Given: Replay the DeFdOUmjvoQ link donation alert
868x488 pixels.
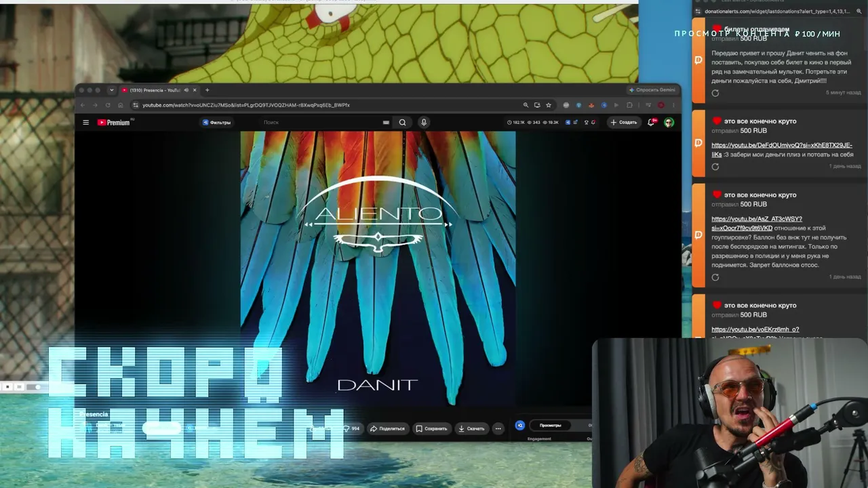Looking at the screenshot, I should coord(715,167).
